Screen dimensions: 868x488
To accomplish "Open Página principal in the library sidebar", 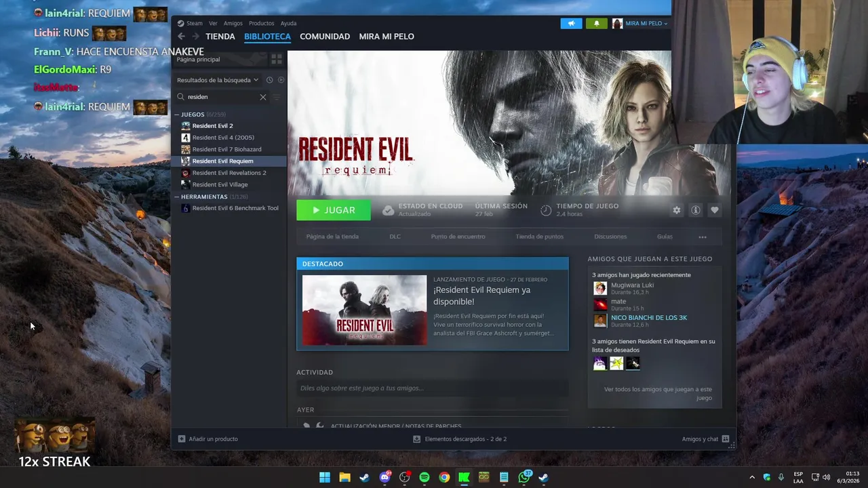I will (198, 60).
